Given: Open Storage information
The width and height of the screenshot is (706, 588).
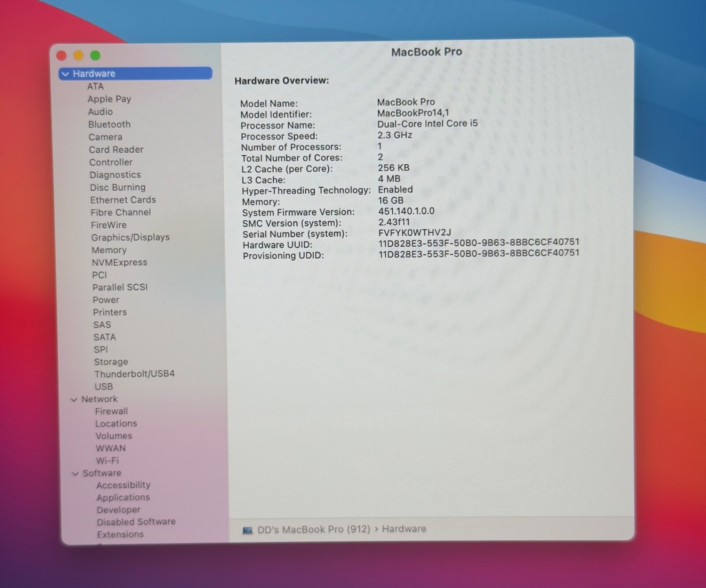Looking at the screenshot, I should pyautogui.click(x=111, y=362).
